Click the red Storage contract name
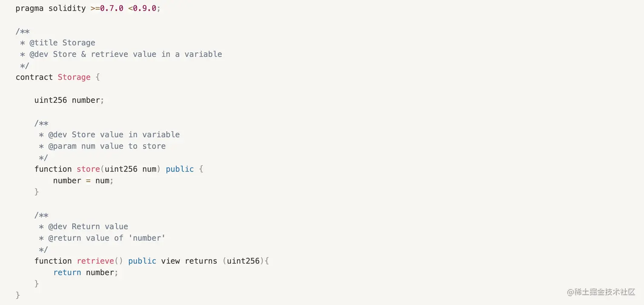 [74, 77]
